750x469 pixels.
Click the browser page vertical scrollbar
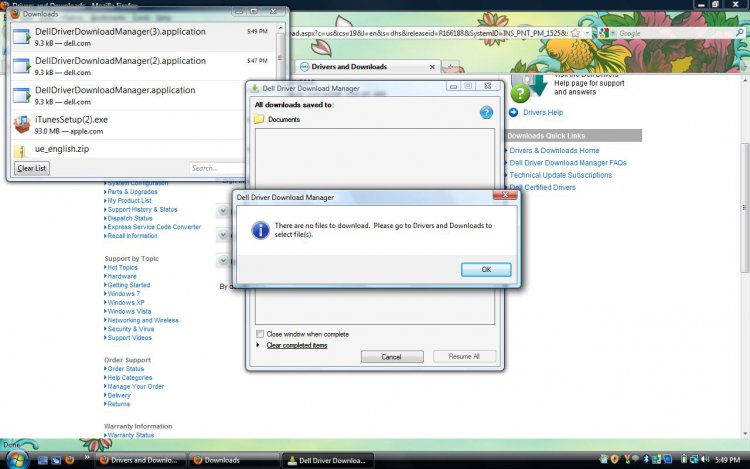[745, 208]
